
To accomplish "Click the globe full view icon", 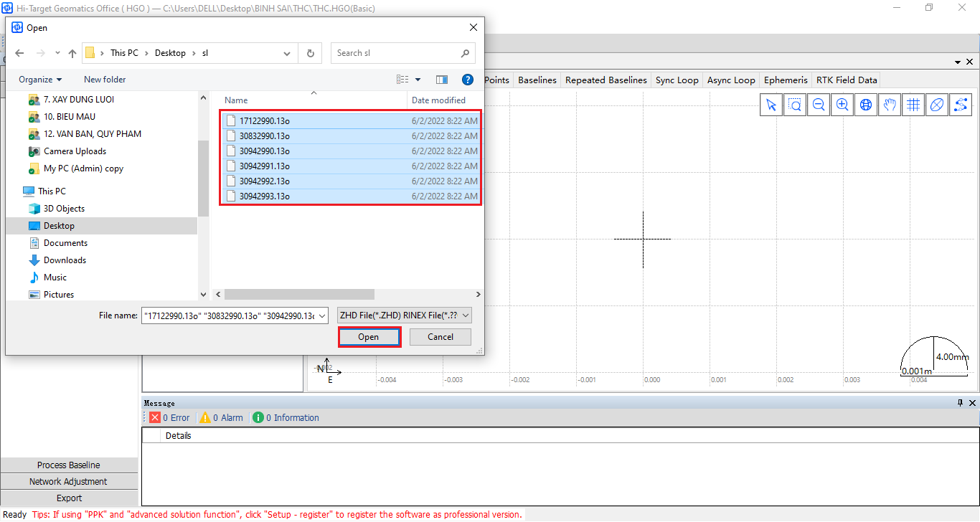I will 866,105.
